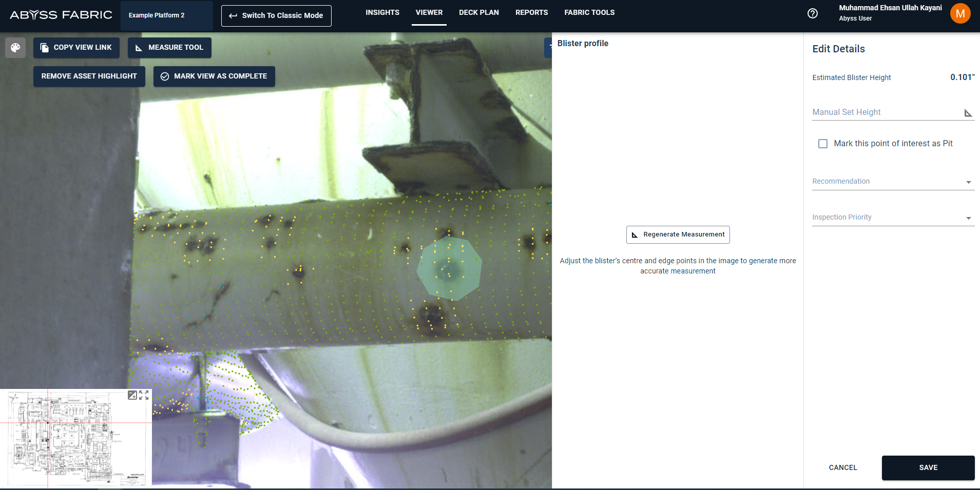The width and height of the screenshot is (980, 490).
Task: Open the Example Platform 2 selector
Action: [x=166, y=15]
